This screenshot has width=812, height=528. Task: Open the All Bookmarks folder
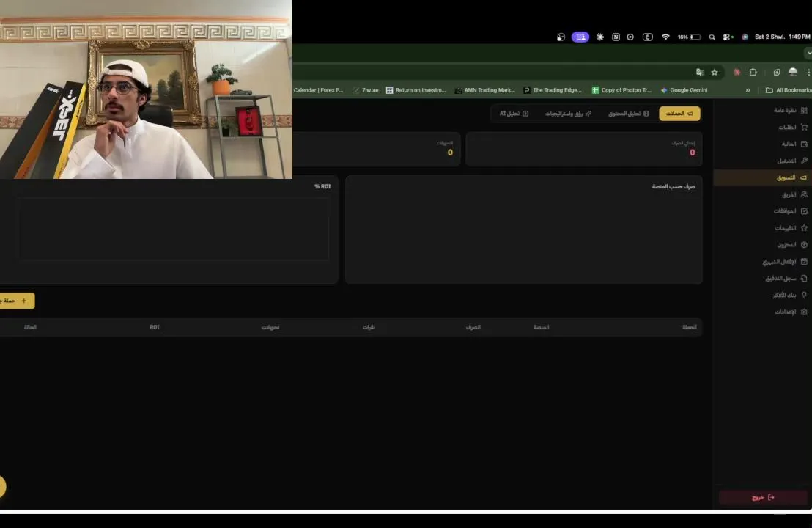(x=789, y=90)
